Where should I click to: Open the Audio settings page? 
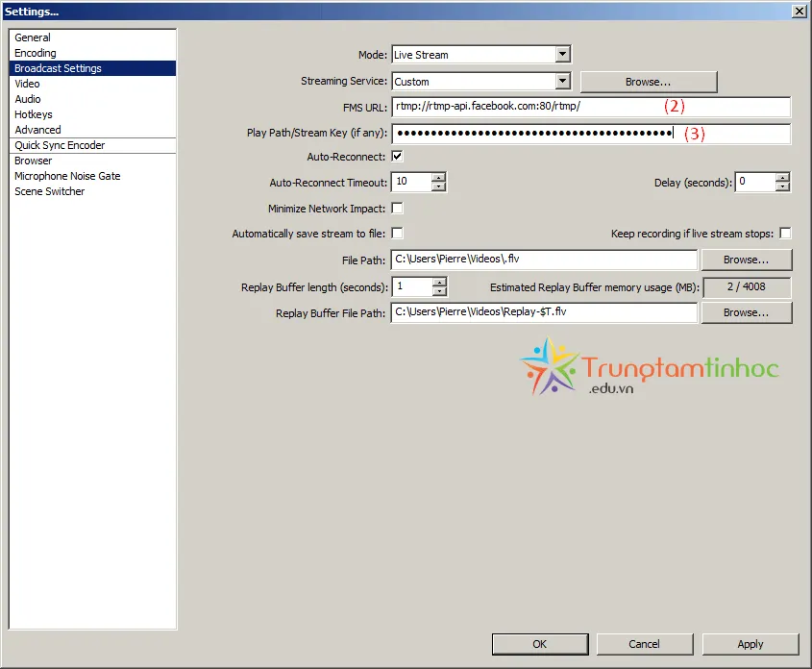(x=28, y=99)
